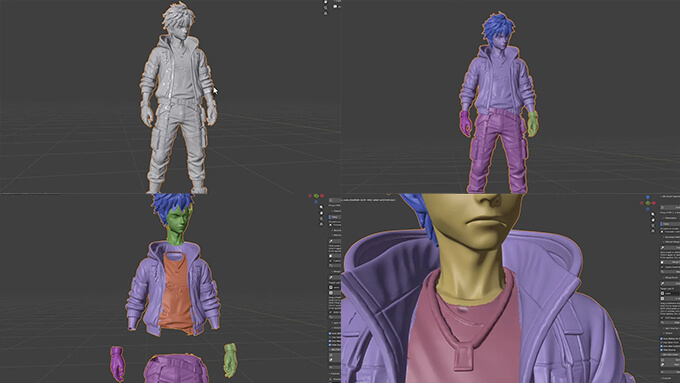Uncheck last blue checkbox in bottom-right sidebar group
680x383 pixels.
point(661,350)
